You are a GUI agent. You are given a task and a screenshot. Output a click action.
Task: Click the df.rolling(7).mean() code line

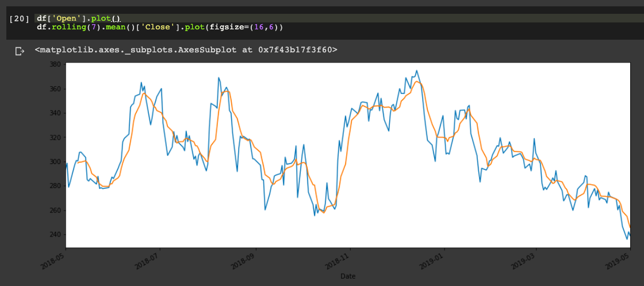[x=160, y=28]
